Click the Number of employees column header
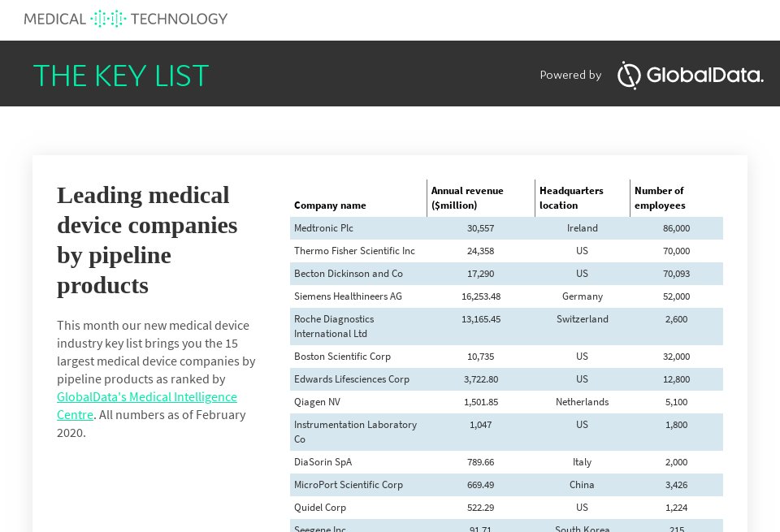 (x=660, y=198)
